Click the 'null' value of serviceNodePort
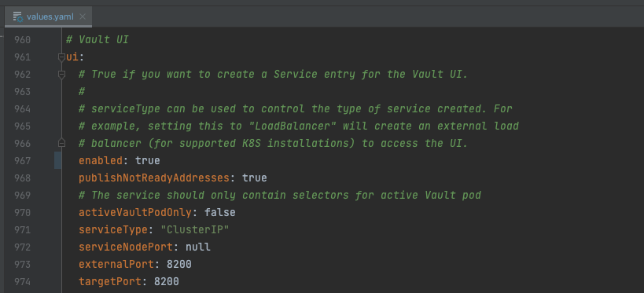The width and height of the screenshot is (644, 293). [x=197, y=247]
